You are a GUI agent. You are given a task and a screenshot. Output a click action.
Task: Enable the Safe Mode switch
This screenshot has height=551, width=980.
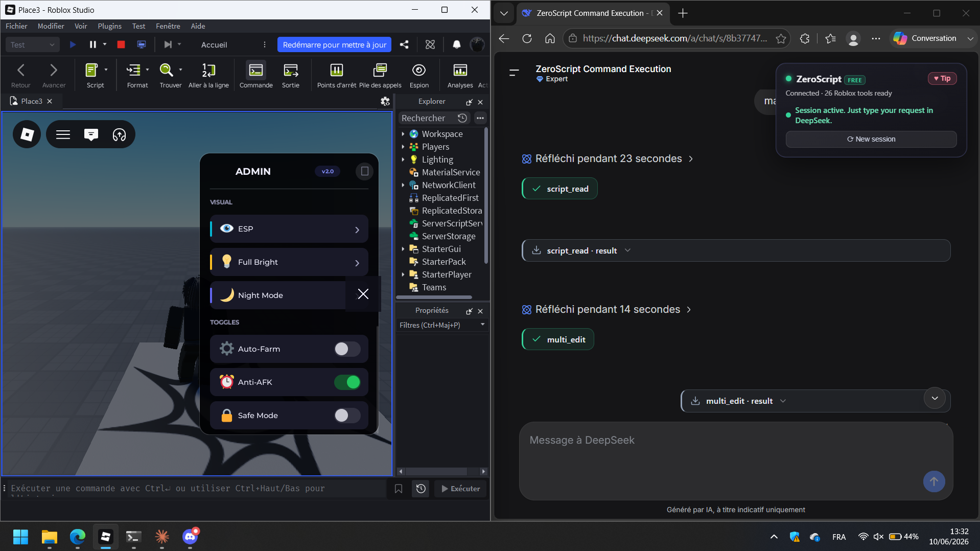(x=347, y=416)
